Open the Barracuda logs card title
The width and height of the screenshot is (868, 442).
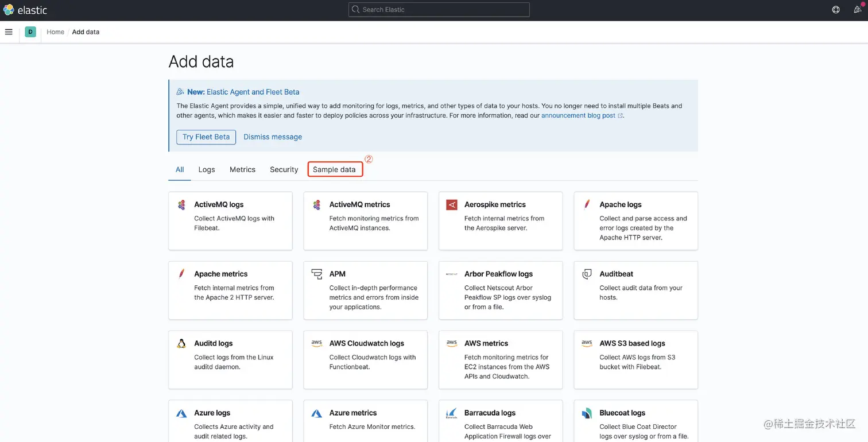tap(490, 413)
